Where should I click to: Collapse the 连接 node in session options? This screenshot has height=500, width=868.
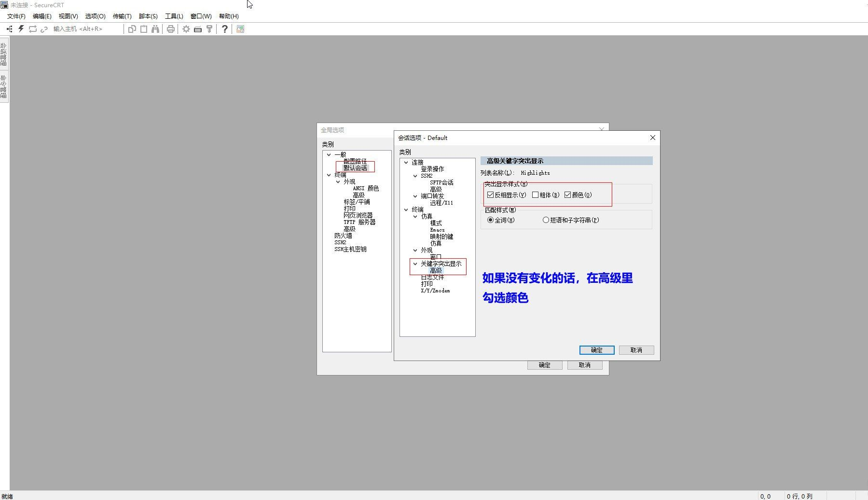click(x=406, y=163)
